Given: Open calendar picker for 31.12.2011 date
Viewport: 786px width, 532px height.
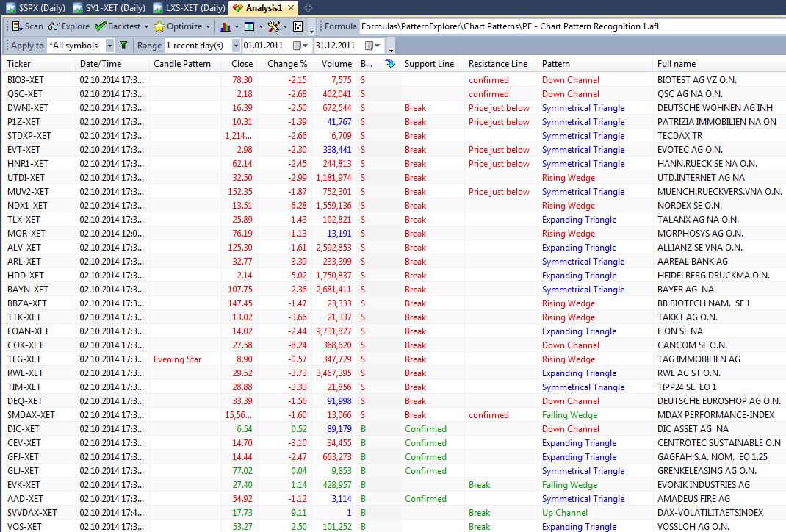Looking at the screenshot, I should click(x=372, y=46).
